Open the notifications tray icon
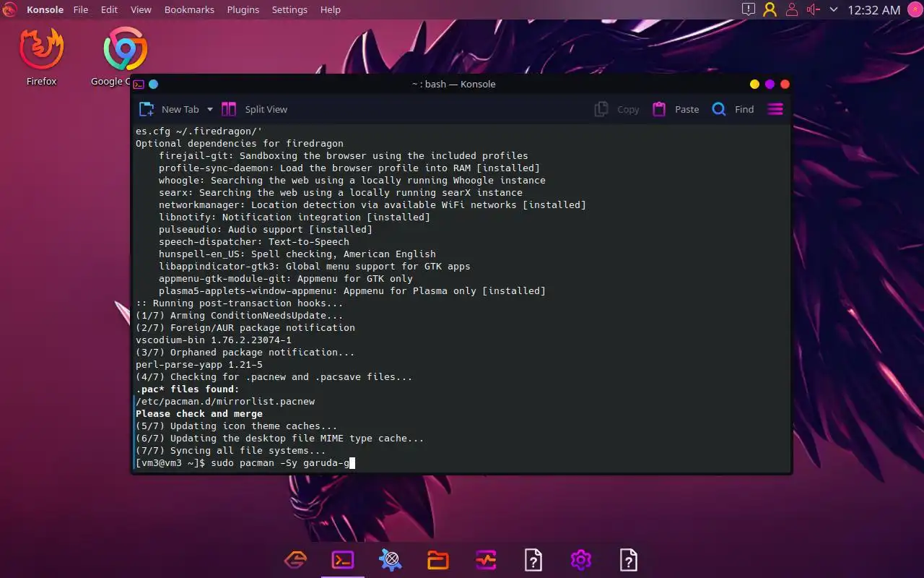The image size is (924, 578). (x=749, y=9)
